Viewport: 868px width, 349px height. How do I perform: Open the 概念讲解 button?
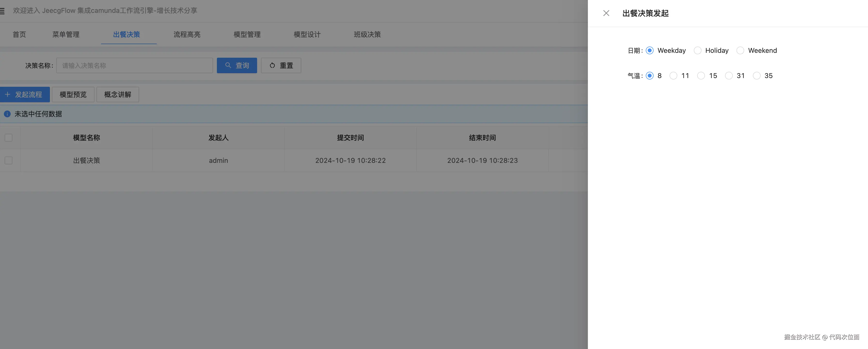(117, 94)
